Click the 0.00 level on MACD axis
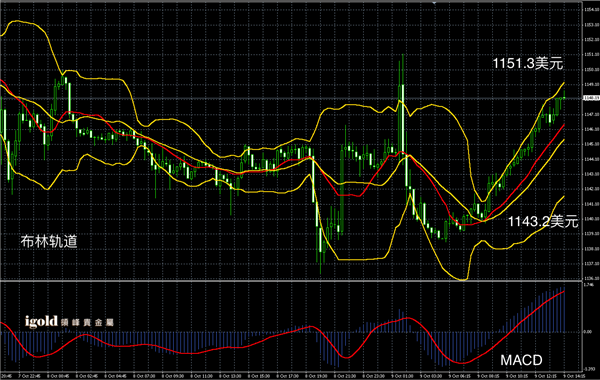The height and width of the screenshot is (380, 600). click(587, 332)
